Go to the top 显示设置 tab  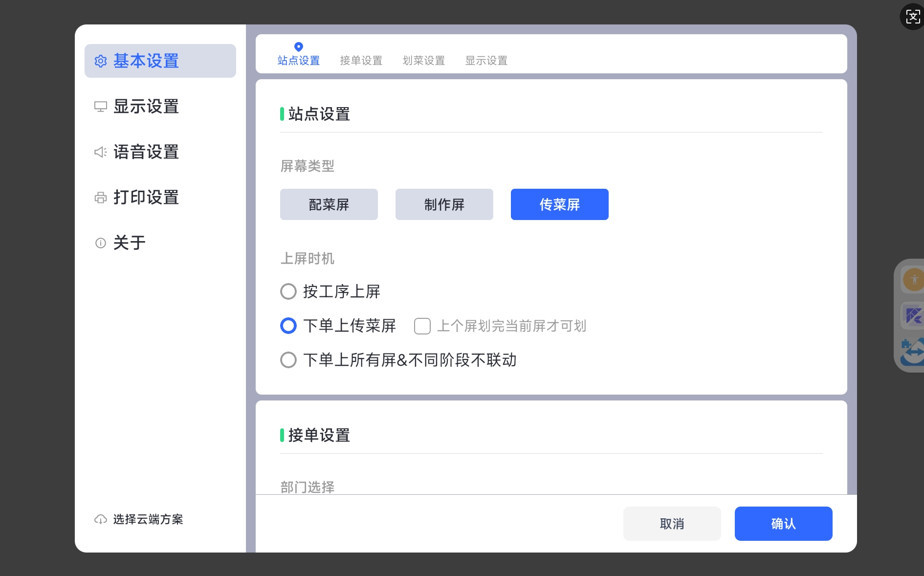pos(486,61)
